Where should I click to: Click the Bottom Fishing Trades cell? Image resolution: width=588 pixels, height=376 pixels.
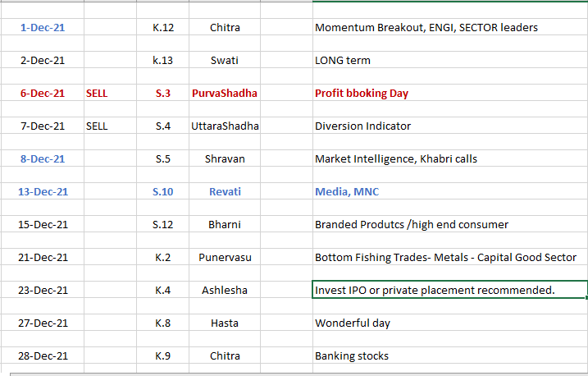coord(450,258)
